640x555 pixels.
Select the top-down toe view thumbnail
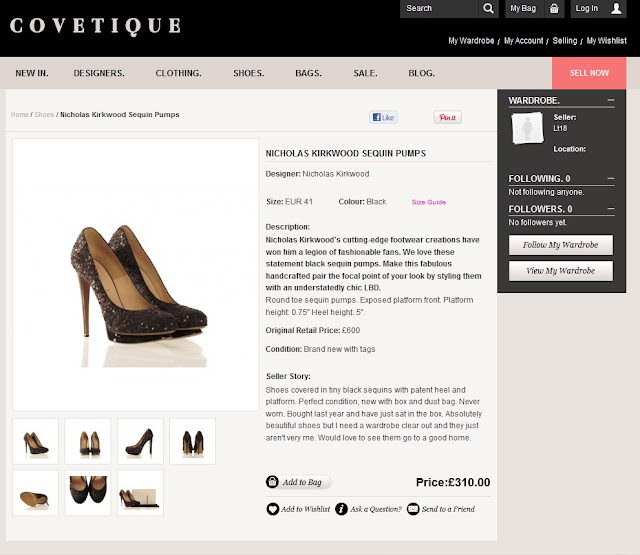tap(88, 493)
